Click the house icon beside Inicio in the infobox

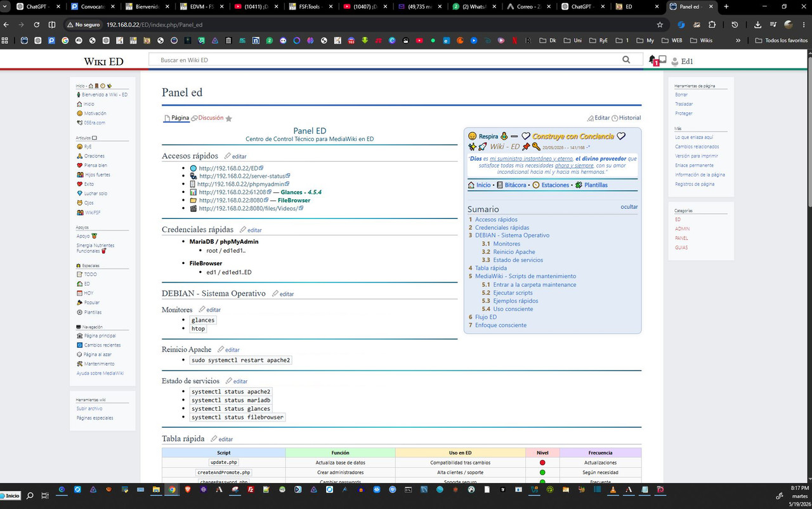471,185
